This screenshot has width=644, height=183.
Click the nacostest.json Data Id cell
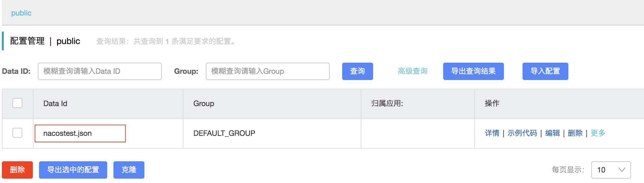tap(80, 133)
